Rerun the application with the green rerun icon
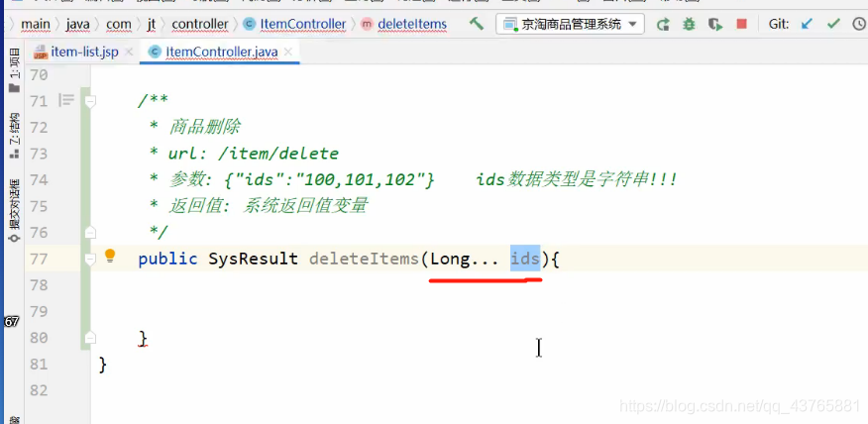 663,25
